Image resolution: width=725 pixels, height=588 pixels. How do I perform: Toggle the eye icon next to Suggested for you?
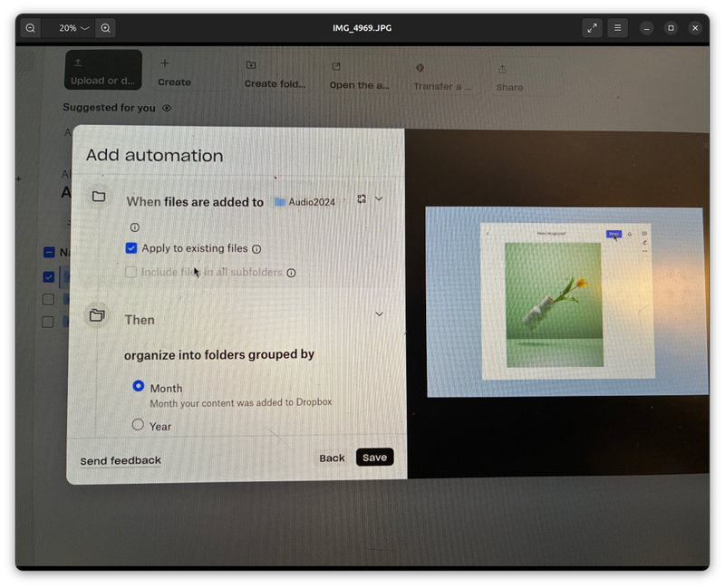click(167, 108)
